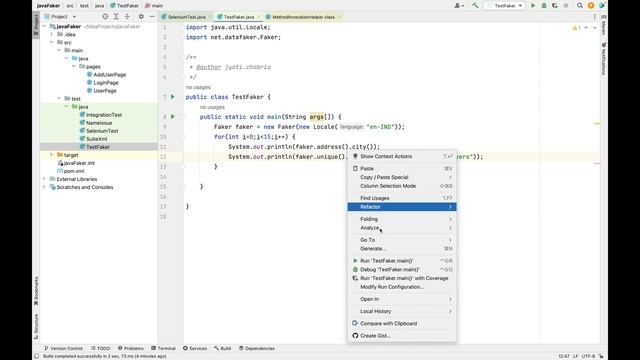Run the TestFaker configuration with green play icon
The width and height of the screenshot is (640, 360).
point(533,6)
